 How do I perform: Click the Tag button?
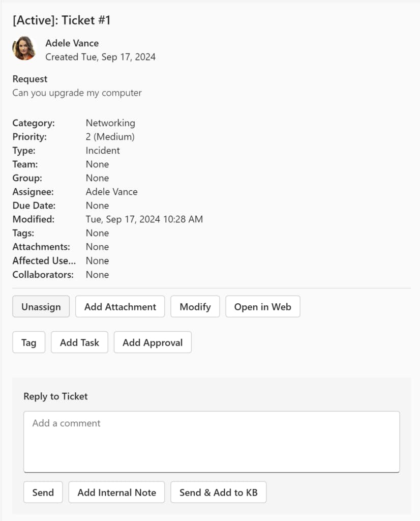point(28,342)
